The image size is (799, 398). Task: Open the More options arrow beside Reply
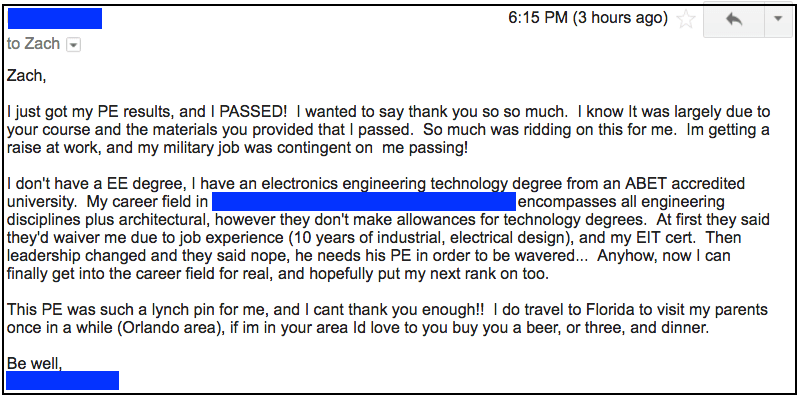778,19
